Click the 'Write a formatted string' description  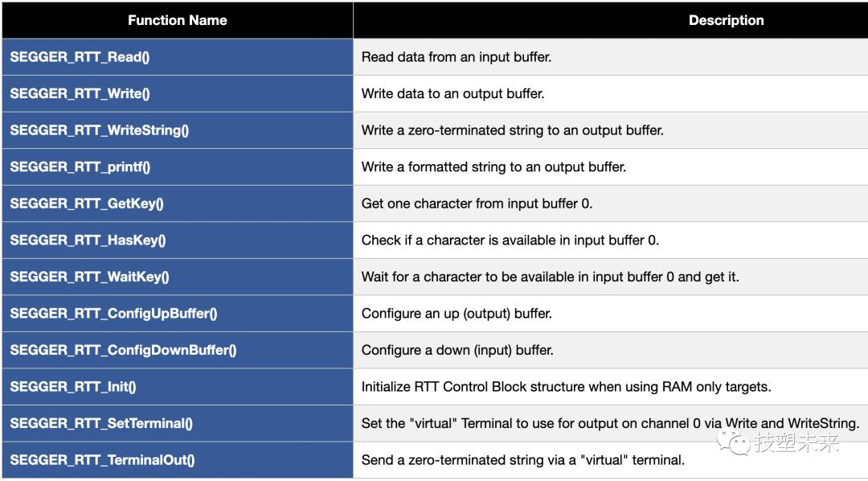(x=493, y=166)
